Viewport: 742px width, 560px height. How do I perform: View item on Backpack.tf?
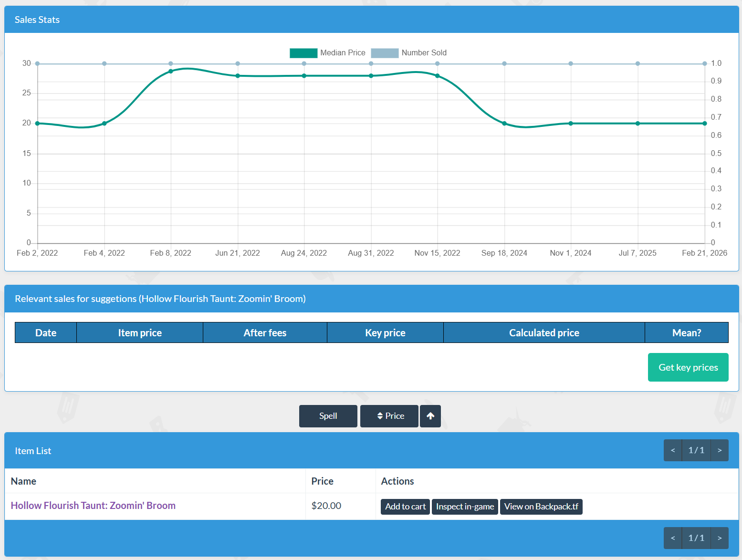point(541,507)
